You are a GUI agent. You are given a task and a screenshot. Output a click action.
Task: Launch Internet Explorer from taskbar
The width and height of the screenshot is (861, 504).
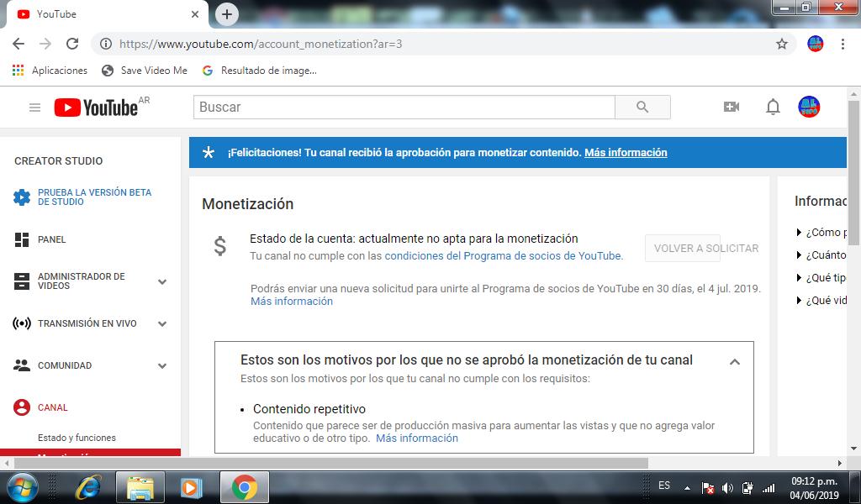click(87, 487)
